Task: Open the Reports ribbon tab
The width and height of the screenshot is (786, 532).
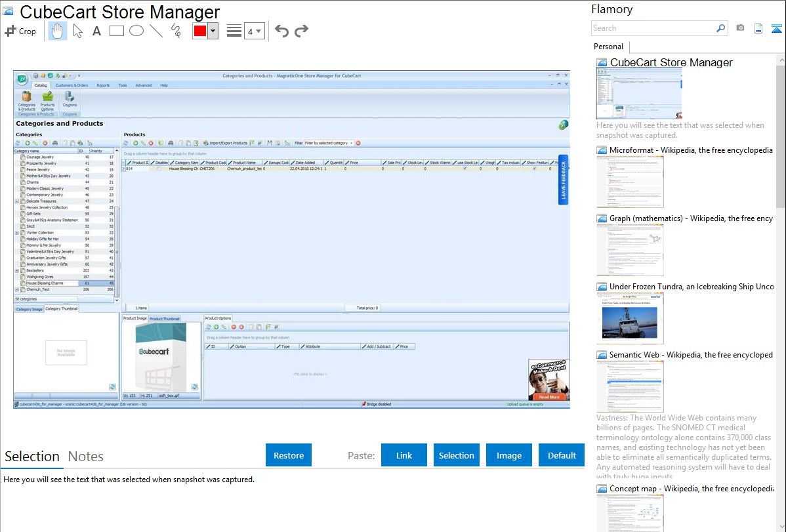Action: pyautogui.click(x=103, y=85)
